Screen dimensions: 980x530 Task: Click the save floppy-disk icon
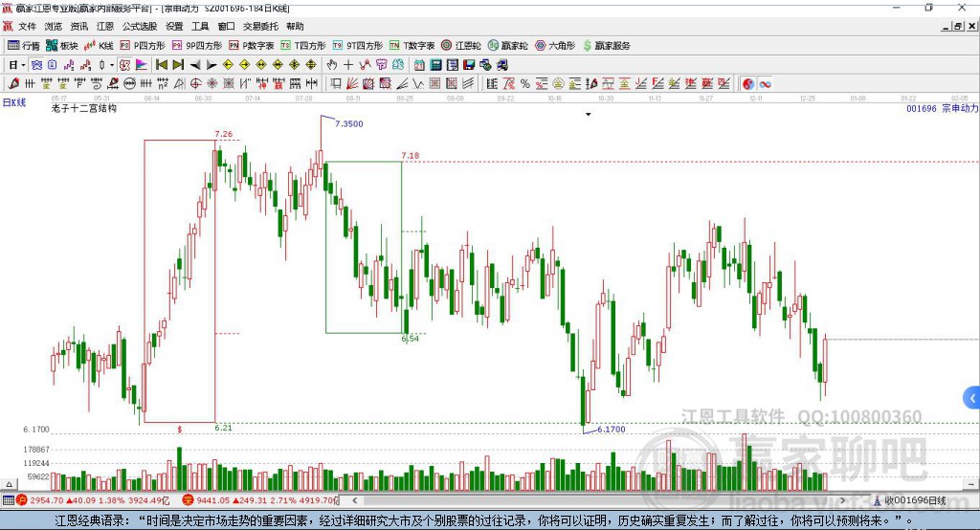click(469, 65)
